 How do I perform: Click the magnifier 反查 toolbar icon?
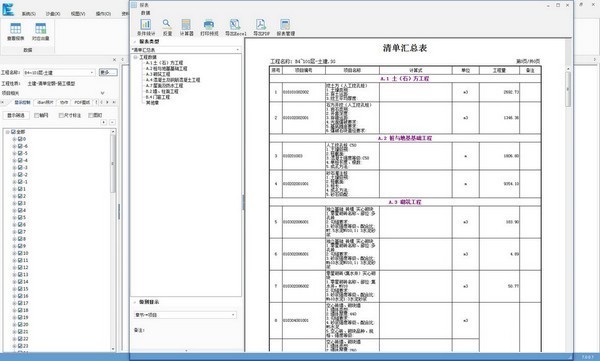click(x=167, y=25)
